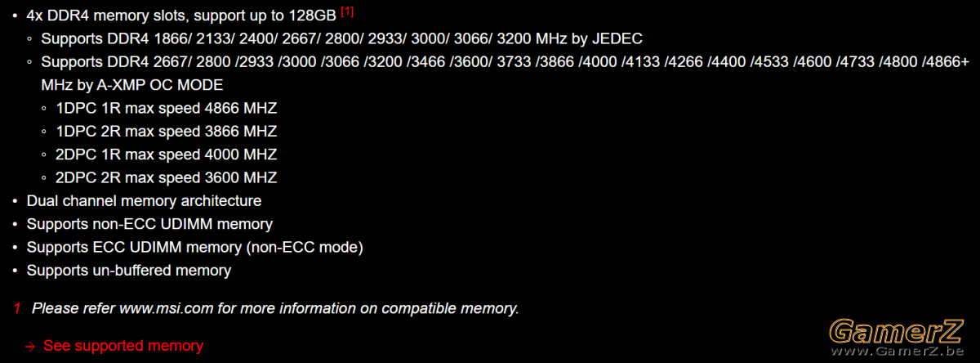Click the red [1] footnote superscript

347,11
